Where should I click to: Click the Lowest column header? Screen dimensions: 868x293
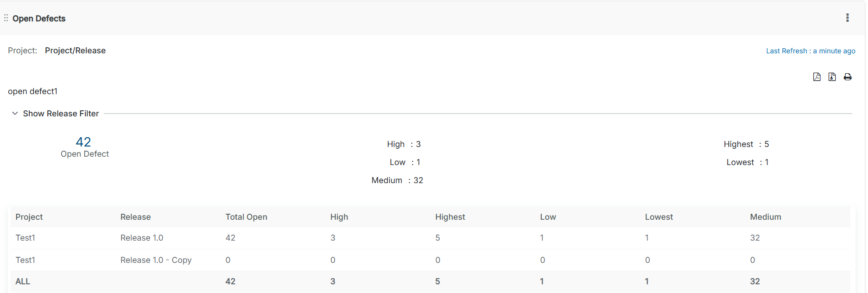(659, 217)
